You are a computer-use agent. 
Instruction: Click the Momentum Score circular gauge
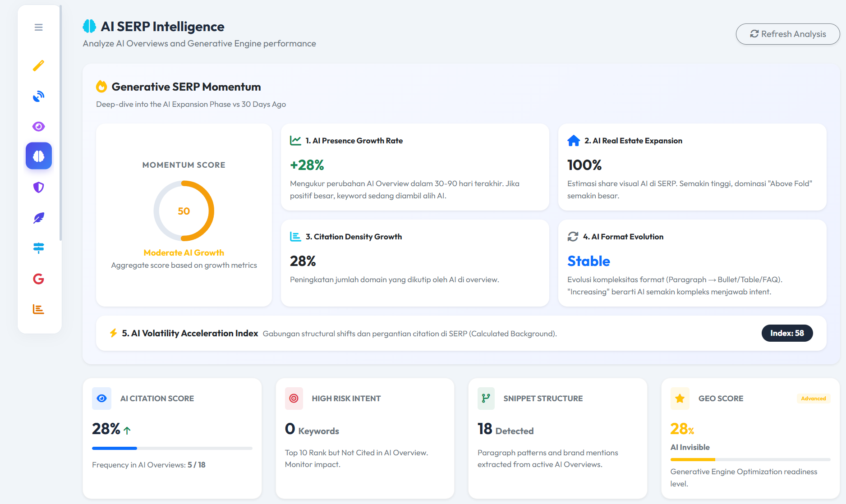(x=184, y=211)
